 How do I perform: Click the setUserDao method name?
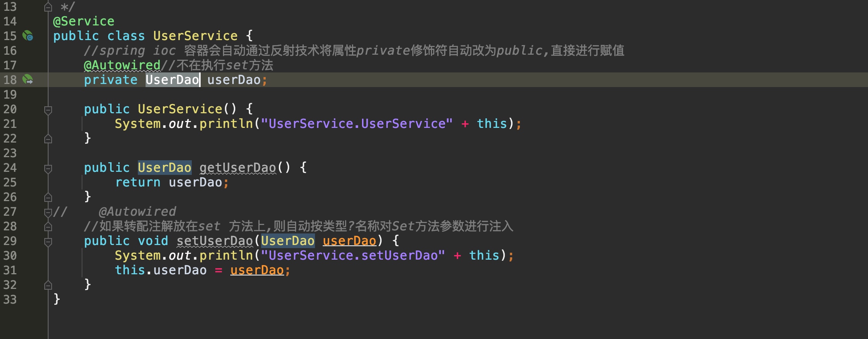tap(214, 241)
